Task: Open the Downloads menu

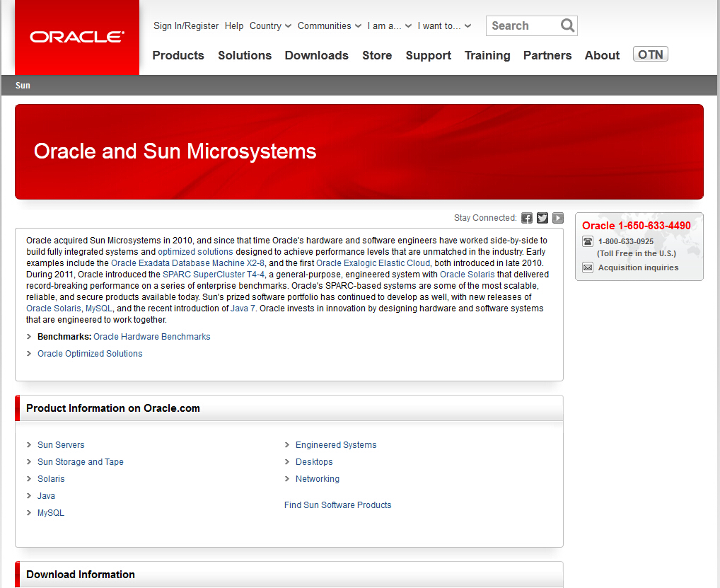Action: pos(316,55)
